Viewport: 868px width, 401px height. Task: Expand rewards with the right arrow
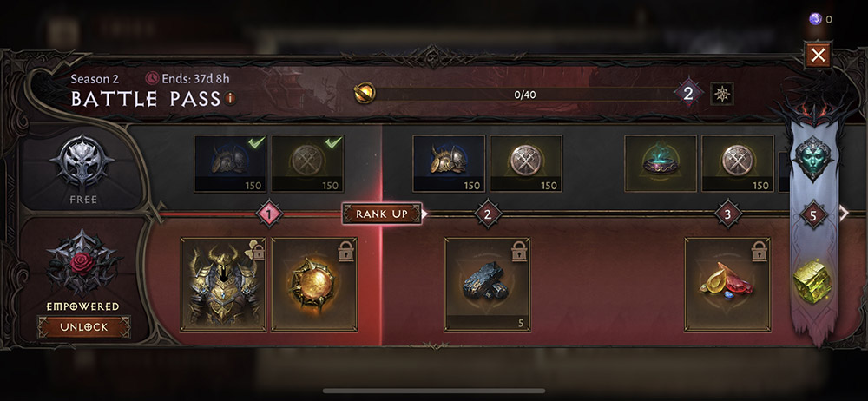click(x=844, y=214)
